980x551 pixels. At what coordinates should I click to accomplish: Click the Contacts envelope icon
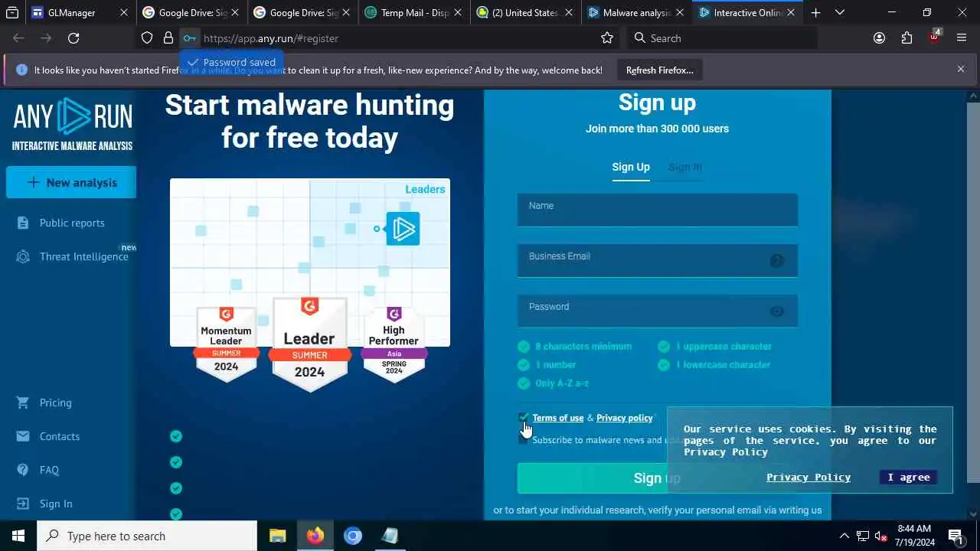(x=23, y=436)
